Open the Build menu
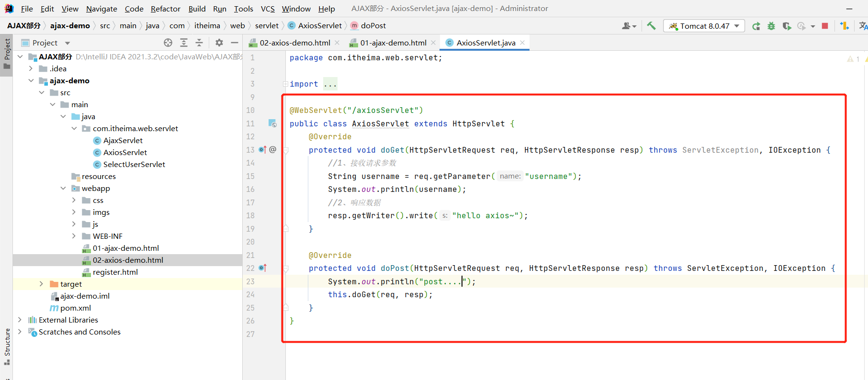This screenshot has height=380, width=868. tap(197, 9)
